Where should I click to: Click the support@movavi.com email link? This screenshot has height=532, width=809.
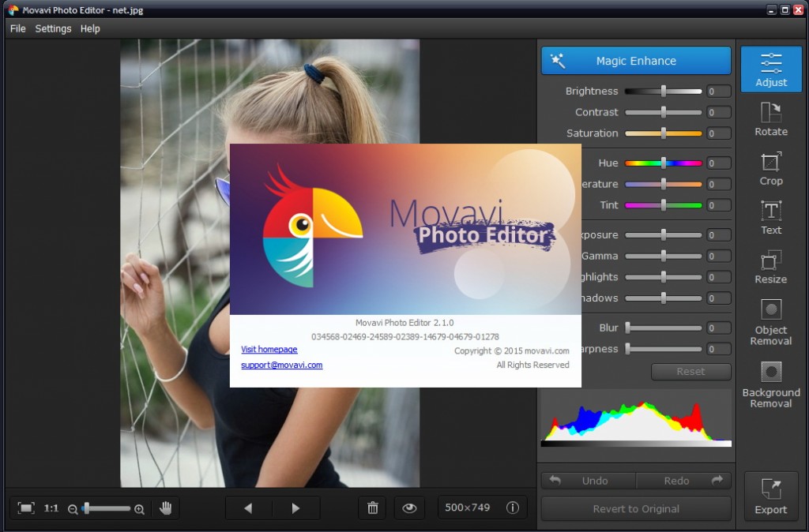pyautogui.click(x=282, y=365)
